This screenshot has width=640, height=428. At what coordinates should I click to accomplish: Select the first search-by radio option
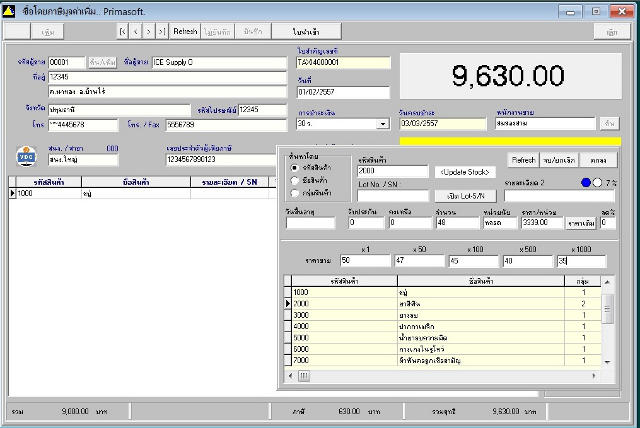pyautogui.click(x=294, y=168)
